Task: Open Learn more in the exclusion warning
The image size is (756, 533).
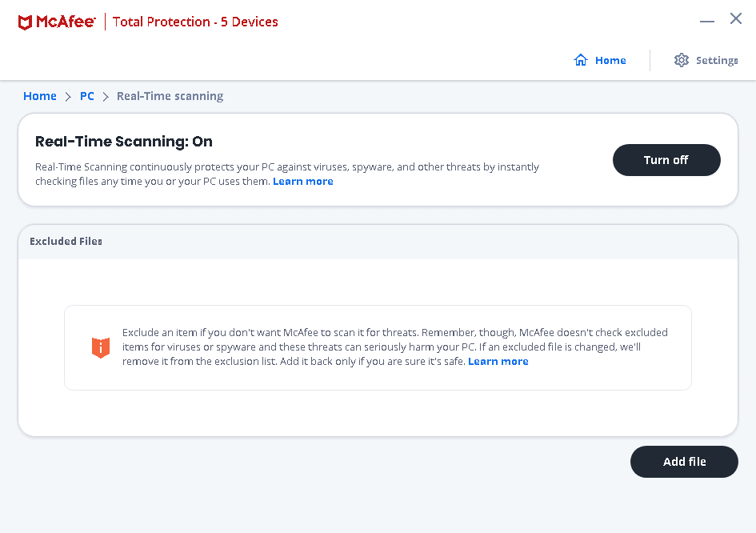Action: coord(498,361)
